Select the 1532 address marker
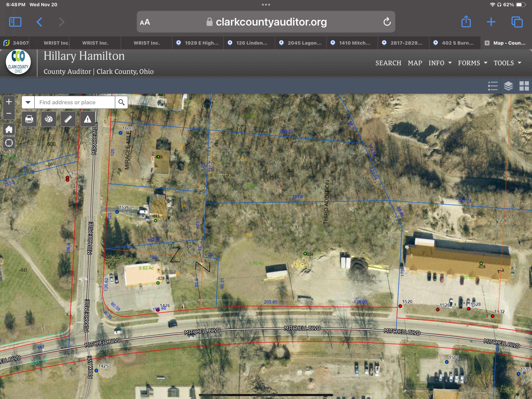The image size is (532, 399). [492, 316]
